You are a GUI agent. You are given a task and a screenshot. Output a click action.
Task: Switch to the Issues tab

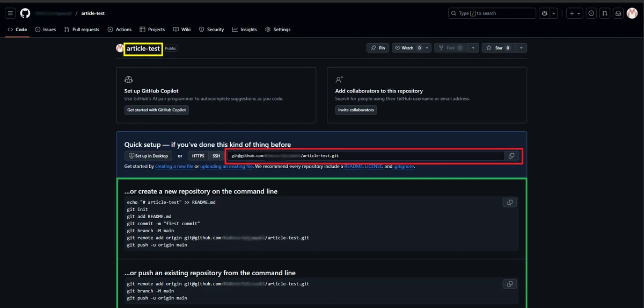[46, 30]
